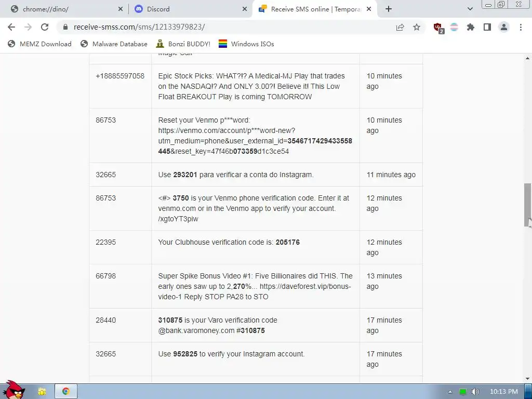Click the browser forward arrow

click(x=28, y=27)
